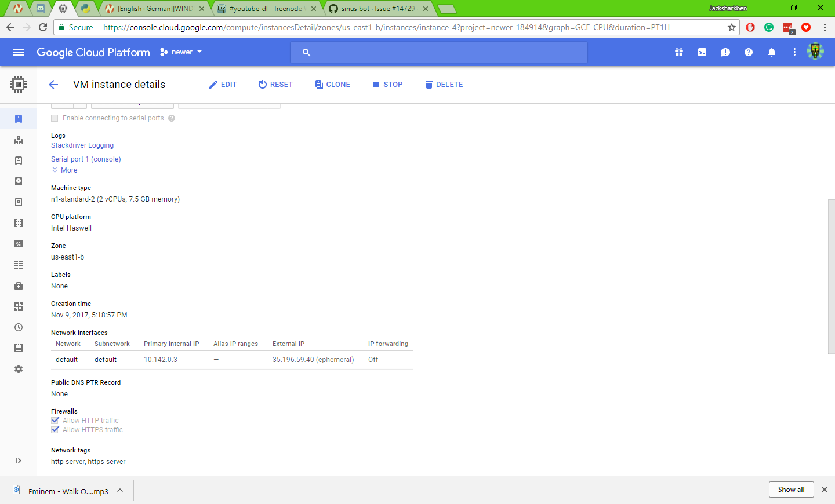Screen dimensions: 835x504
Task: Open Instance templates sidebar icon
Action: coord(19,160)
